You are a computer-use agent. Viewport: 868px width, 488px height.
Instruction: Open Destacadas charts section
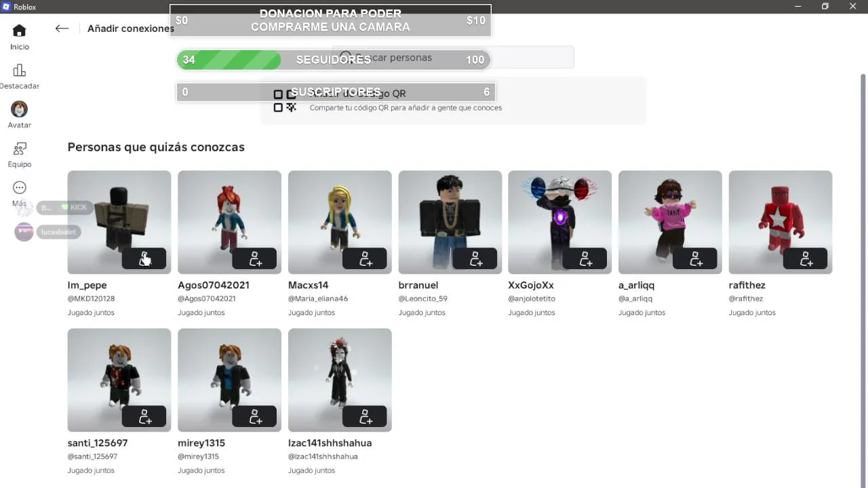[x=19, y=77]
